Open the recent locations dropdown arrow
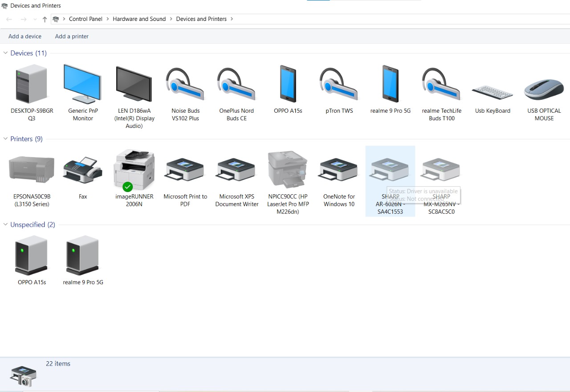 point(35,19)
